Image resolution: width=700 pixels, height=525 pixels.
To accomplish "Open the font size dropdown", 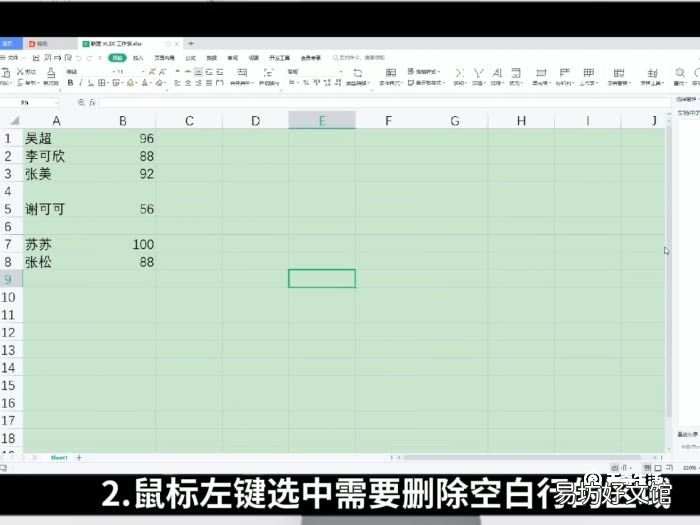I will coord(143,71).
